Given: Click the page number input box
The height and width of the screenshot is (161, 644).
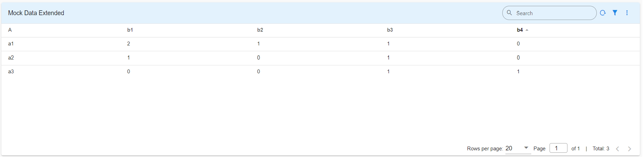Looking at the screenshot, I should pyautogui.click(x=558, y=148).
